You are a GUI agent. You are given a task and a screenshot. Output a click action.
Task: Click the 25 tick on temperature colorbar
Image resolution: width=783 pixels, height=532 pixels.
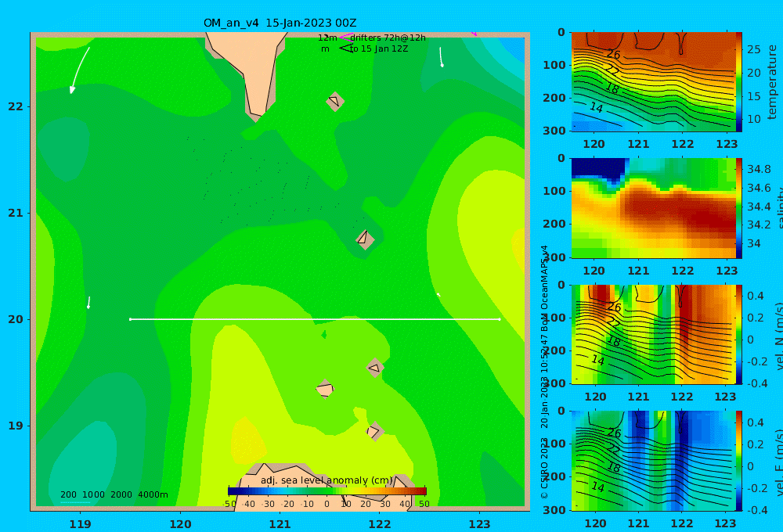pos(754,49)
